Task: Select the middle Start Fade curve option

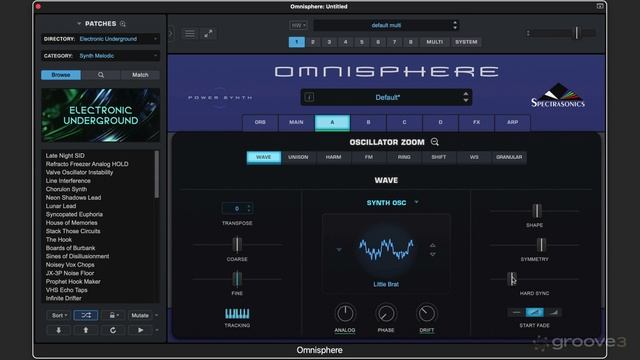Action: click(534, 313)
